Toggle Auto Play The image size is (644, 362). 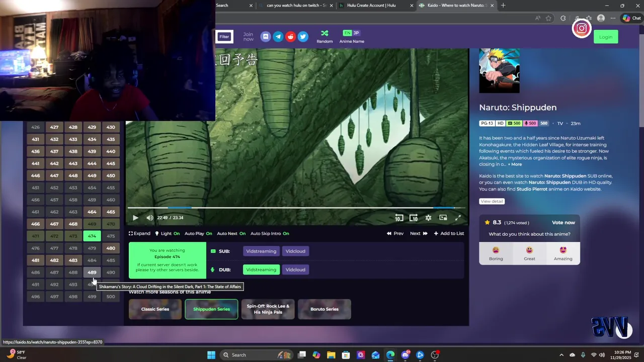[198, 233]
